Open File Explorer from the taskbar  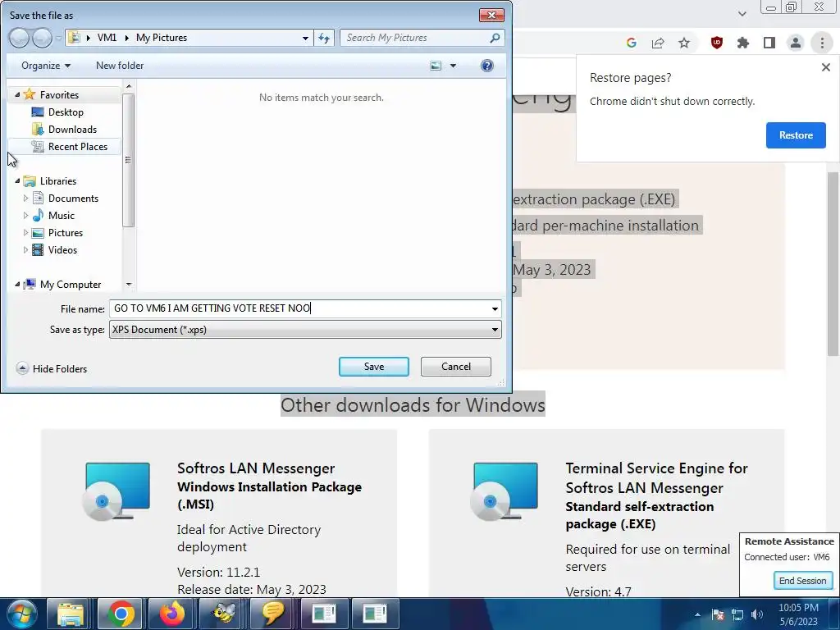click(x=71, y=614)
